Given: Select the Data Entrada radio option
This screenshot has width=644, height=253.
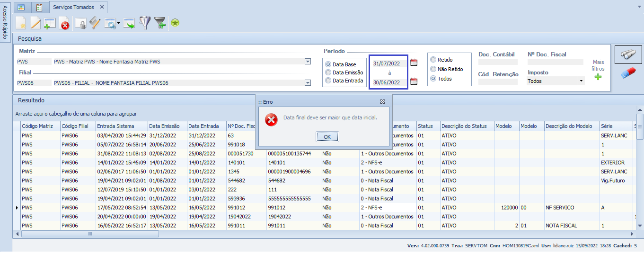Looking at the screenshot, I should (x=328, y=81).
